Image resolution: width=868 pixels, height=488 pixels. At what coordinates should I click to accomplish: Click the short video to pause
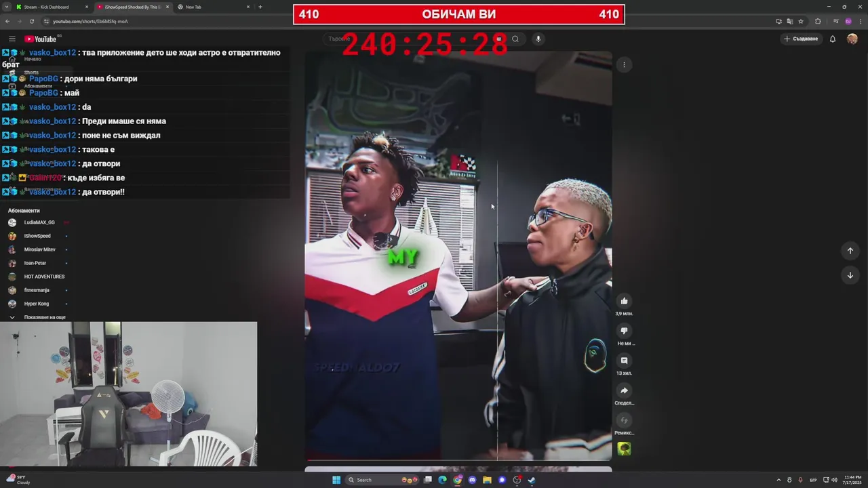[x=458, y=256]
